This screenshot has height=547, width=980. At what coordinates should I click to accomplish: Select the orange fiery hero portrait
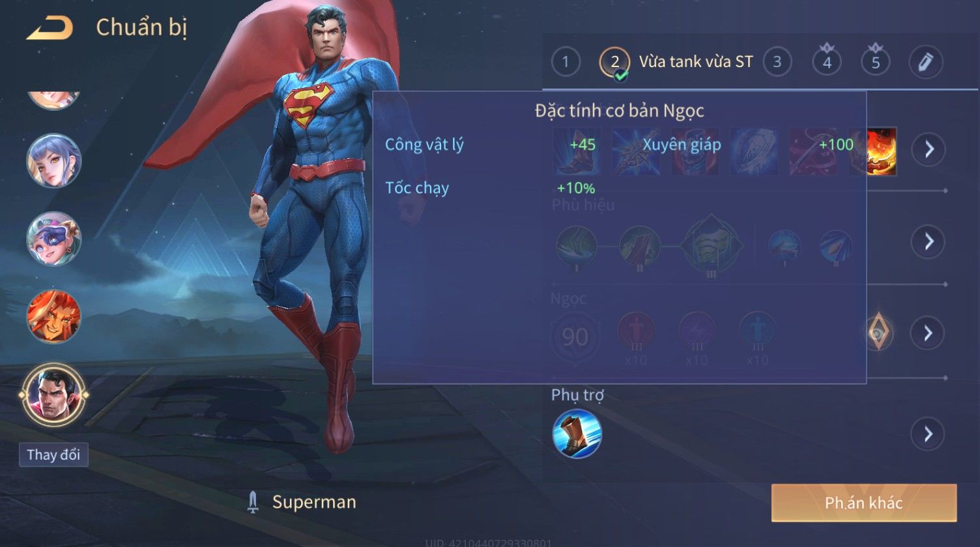54,316
